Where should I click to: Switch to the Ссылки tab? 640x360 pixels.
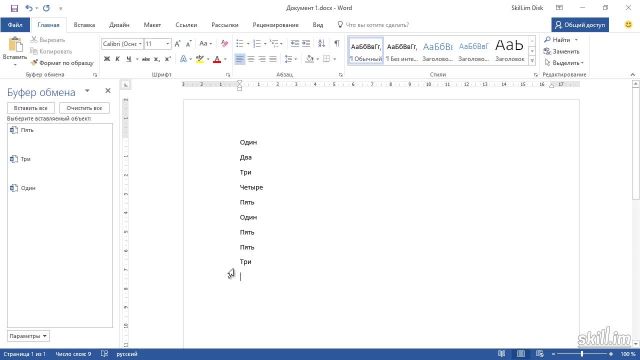coord(186,25)
